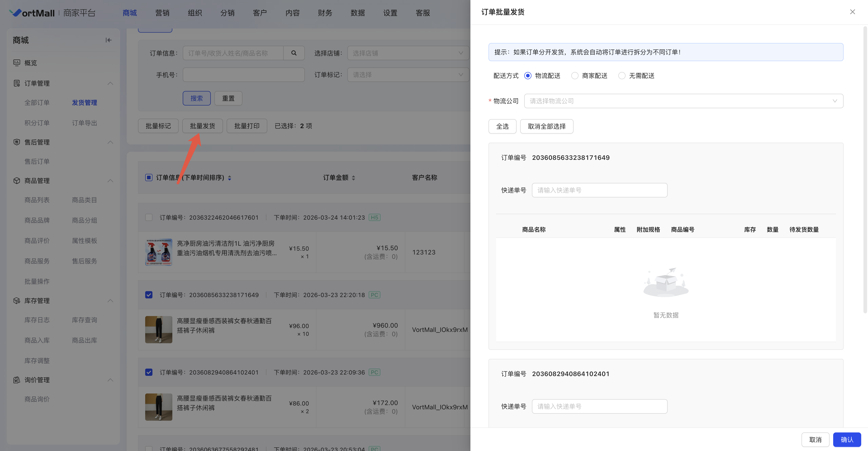
Task: Choose the 无需配送 radio option
Action: pyautogui.click(x=622, y=76)
